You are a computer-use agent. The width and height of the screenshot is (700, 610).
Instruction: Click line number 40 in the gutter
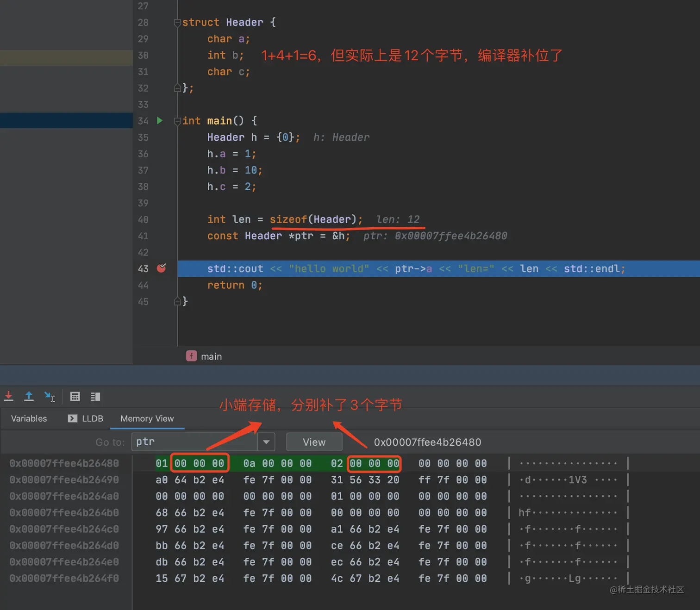(143, 219)
